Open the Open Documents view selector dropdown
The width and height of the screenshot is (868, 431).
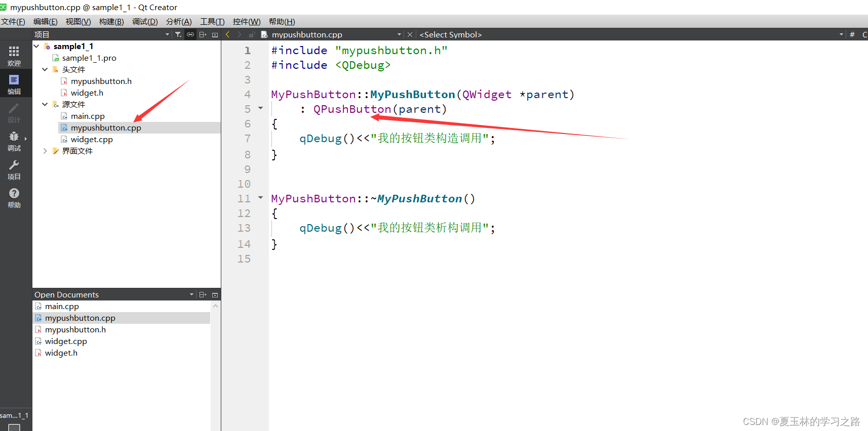click(x=192, y=294)
